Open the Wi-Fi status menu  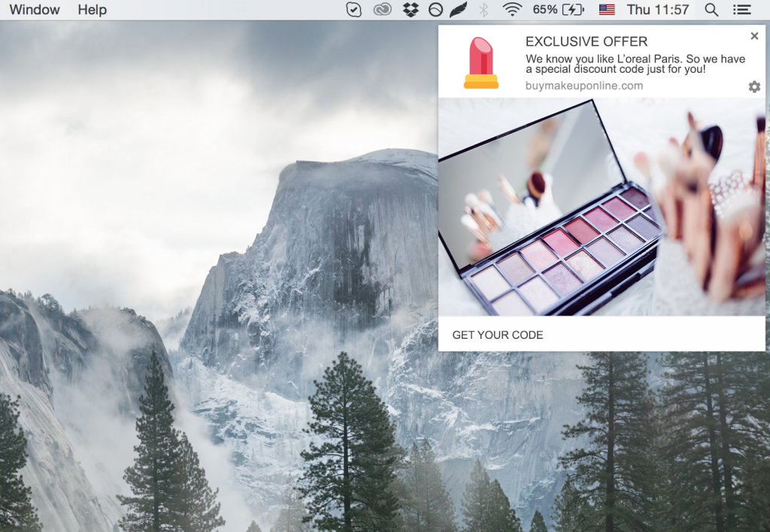tap(512, 10)
